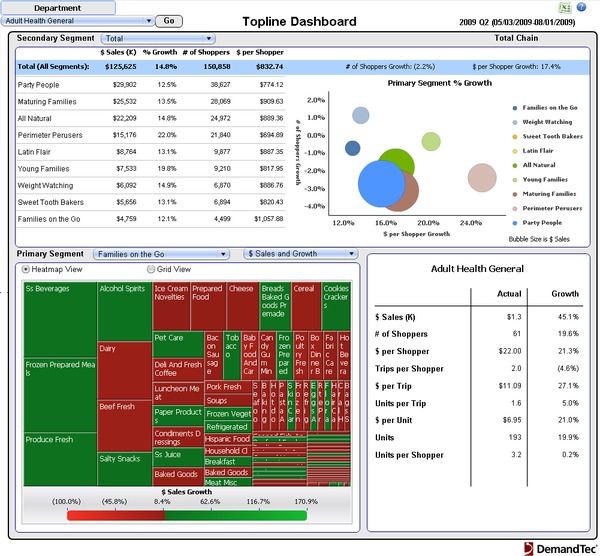Click the Excel export icon

(564, 7)
